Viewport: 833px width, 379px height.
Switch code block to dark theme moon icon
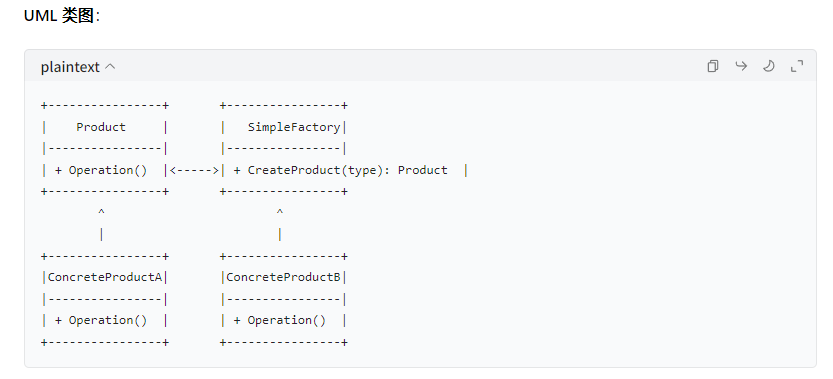click(769, 66)
